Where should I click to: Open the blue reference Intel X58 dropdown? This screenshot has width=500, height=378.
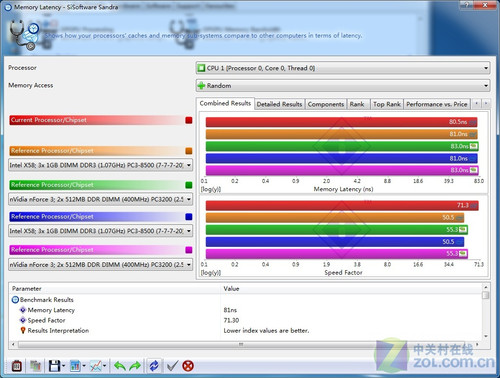click(100, 231)
